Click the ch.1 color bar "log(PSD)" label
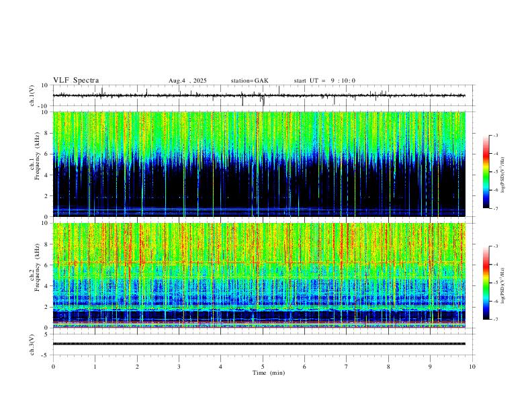 (503, 175)
